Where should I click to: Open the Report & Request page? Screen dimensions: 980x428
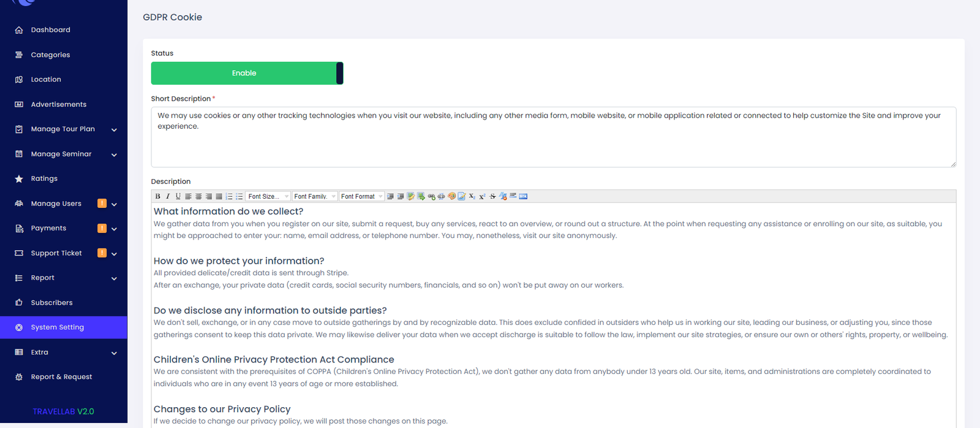click(61, 377)
